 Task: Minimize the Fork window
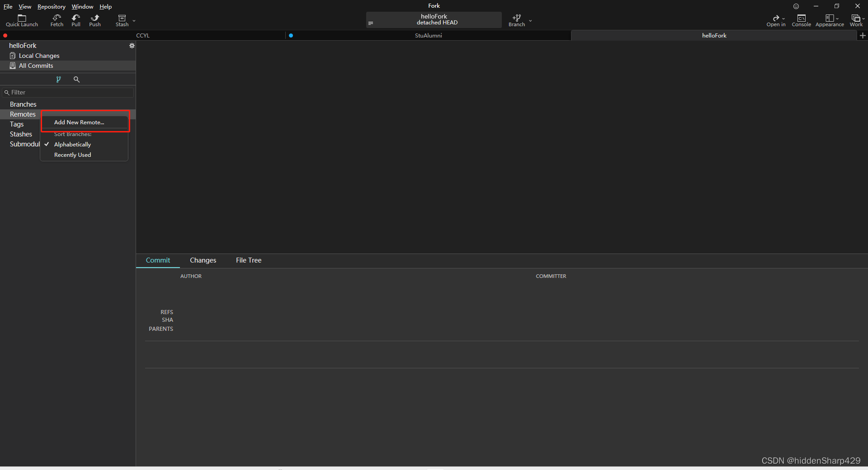coord(816,6)
